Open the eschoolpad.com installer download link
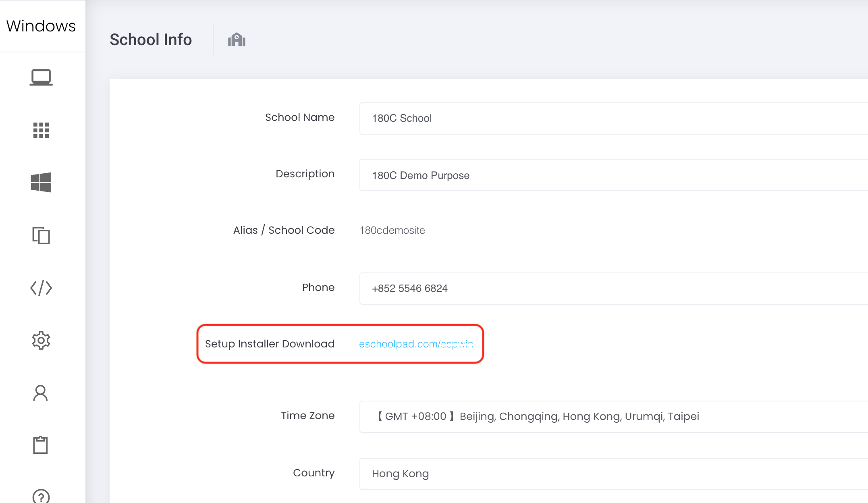The height and width of the screenshot is (503, 868). (416, 344)
